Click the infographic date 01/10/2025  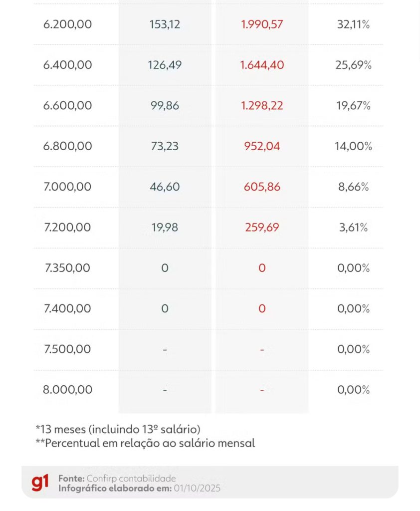click(197, 488)
